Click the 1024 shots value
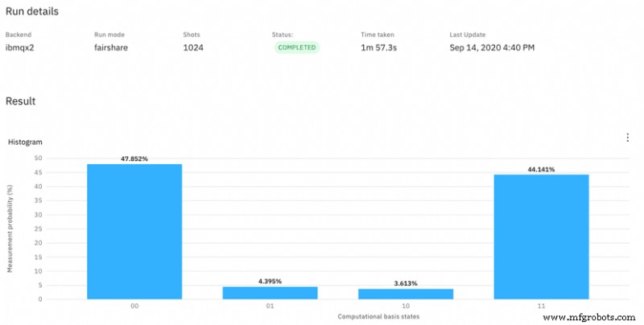Viewport: 644px width, 325px height. pyautogui.click(x=192, y=47)
